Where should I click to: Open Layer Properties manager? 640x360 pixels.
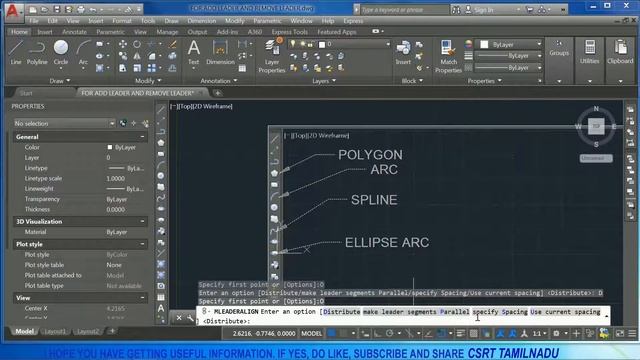(x=271, y=56)
